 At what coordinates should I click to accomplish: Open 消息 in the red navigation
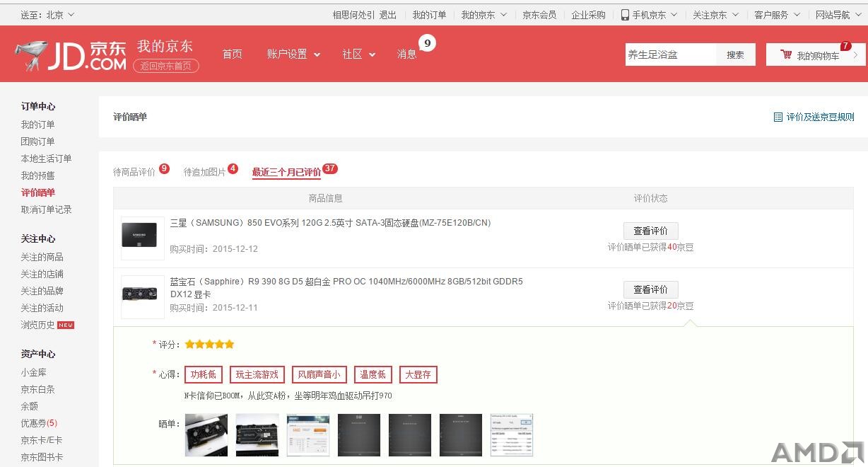click(406, 54)
